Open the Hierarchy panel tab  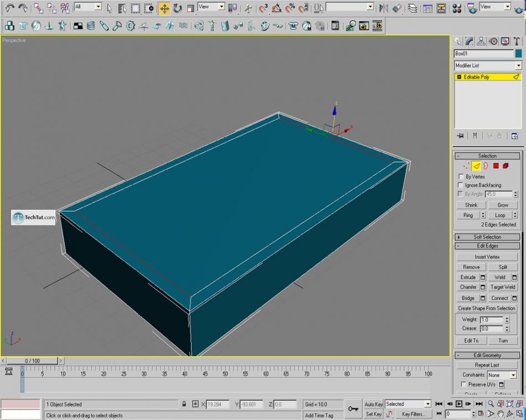[x=481, y=41]
